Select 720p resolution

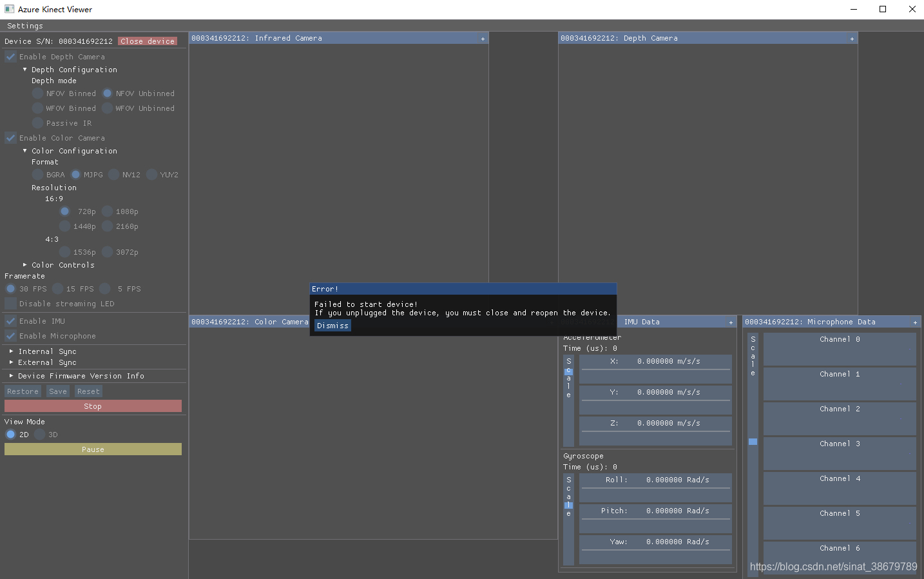tap(64, 211)
